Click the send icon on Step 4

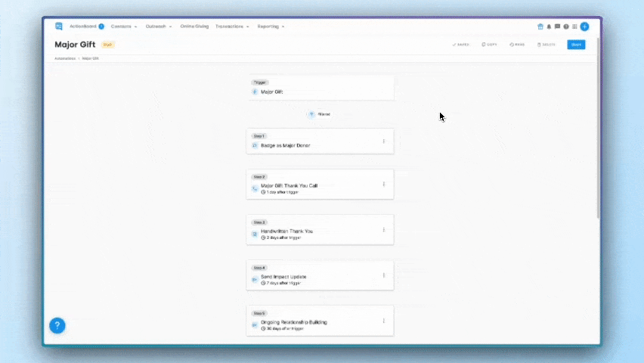coord(255,280)
